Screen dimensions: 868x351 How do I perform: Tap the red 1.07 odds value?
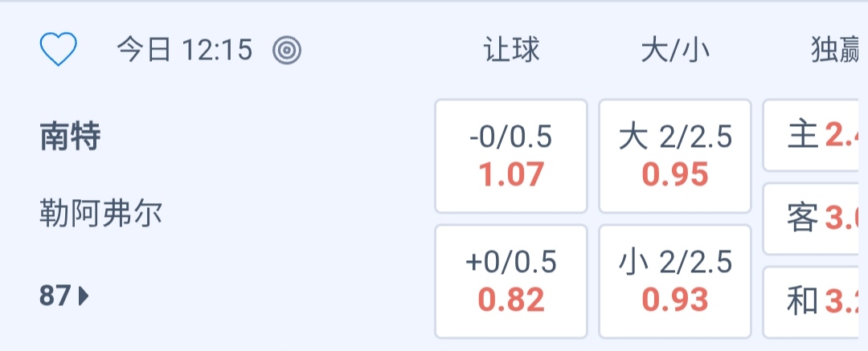pyautogui.click(x=511, y=173)
